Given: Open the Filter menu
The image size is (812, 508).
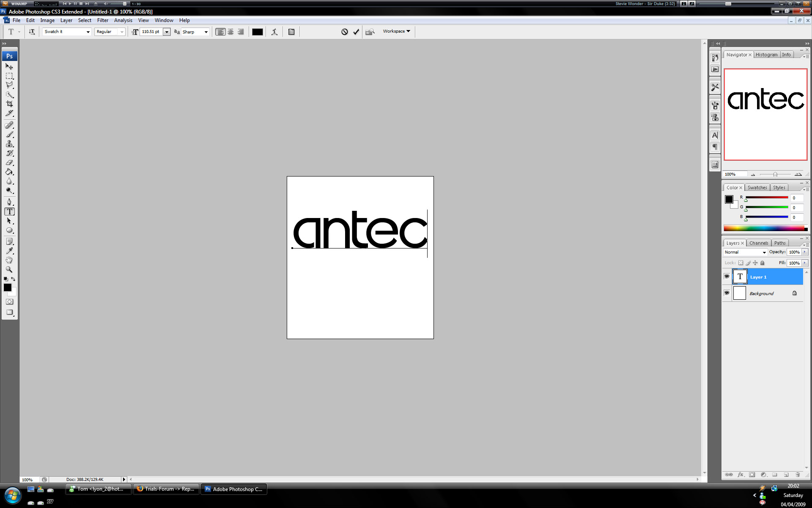Looking at the screenshot, I should (x=103, y=20).
